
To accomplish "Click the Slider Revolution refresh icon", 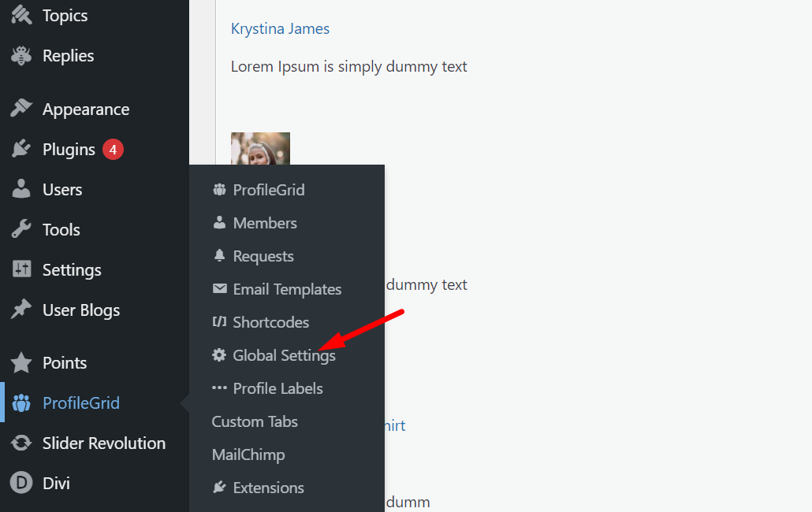I will click(21, 443).
